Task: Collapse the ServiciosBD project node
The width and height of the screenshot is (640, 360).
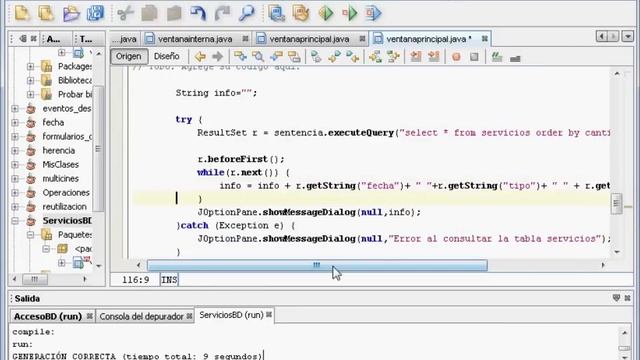Action: click(x=15, y=221)
